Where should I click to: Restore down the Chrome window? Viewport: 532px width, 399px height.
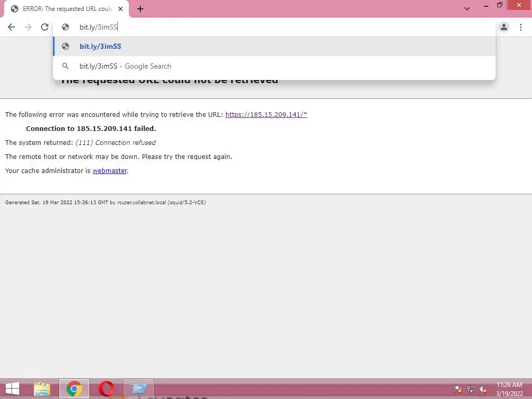pos(499,5)
